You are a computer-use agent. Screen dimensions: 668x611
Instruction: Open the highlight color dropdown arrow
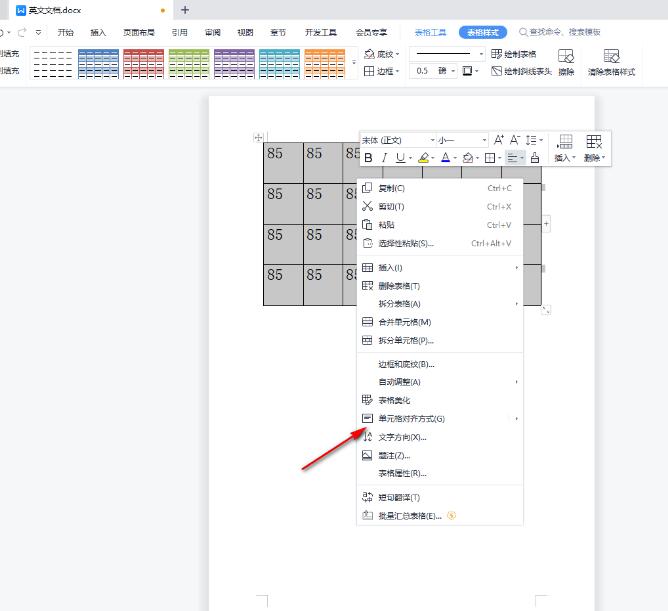tap(433, 159)
